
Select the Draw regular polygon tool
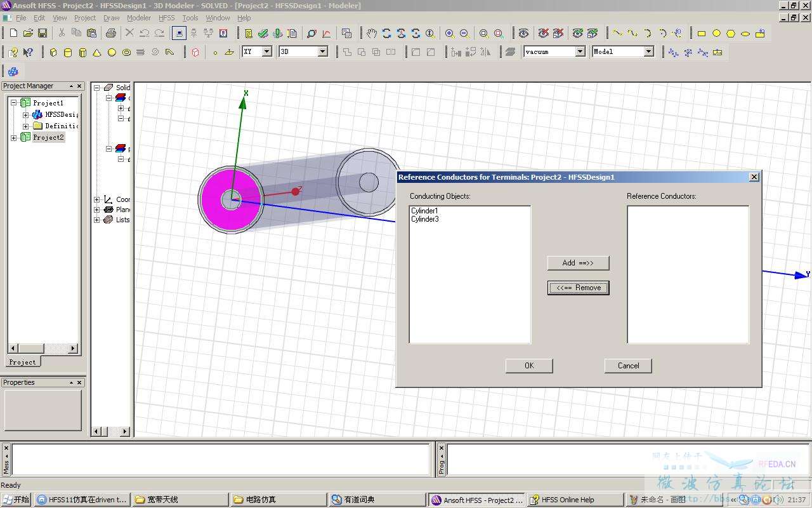coord(731,33)
